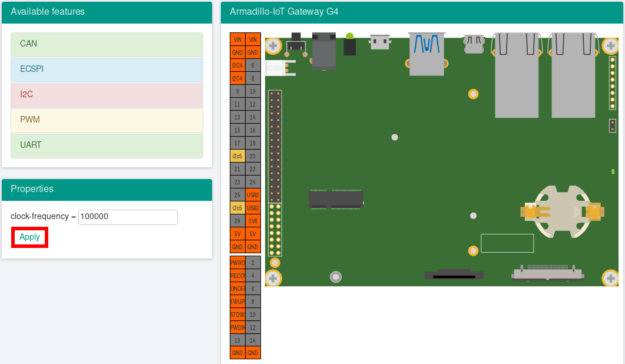This screenshot has height=364, width=625.
Task: Click the green LED on the board
Action: pos(349,38)
